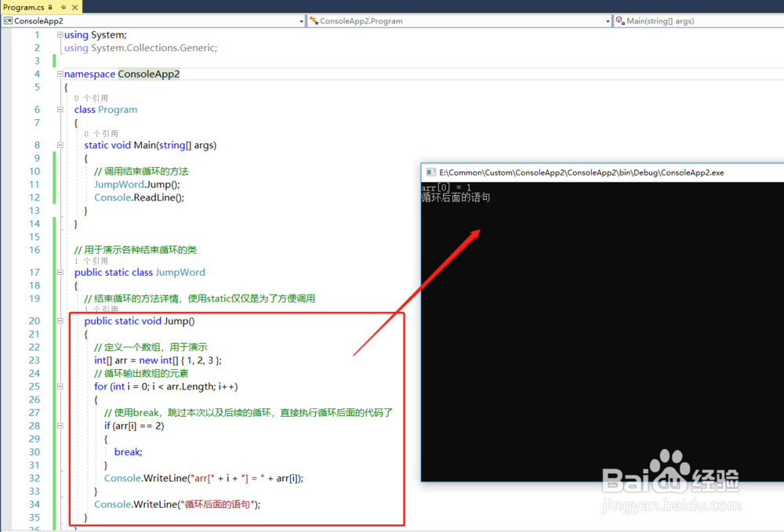This screenshot has width=784, height=532.
Task: Click the pin icon on Program.cs tab
Action: tap(63, 7)
